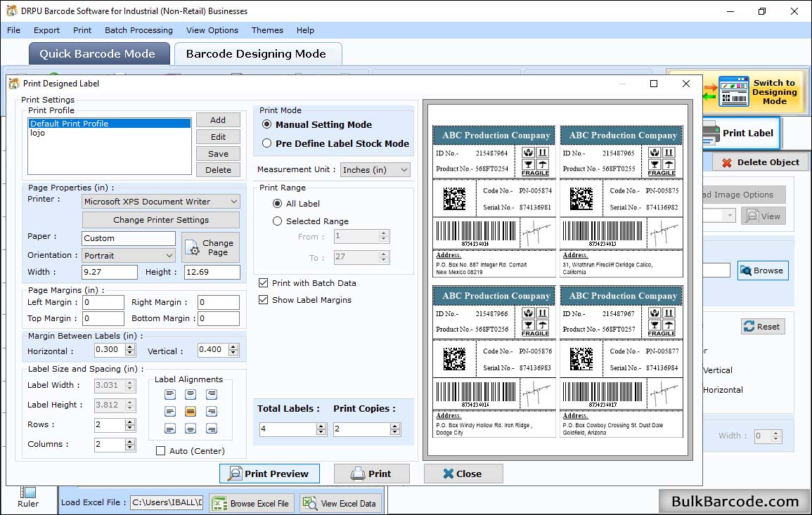Click Print Preview magnifier button
812x515 pixels.
tap(269, 474)
